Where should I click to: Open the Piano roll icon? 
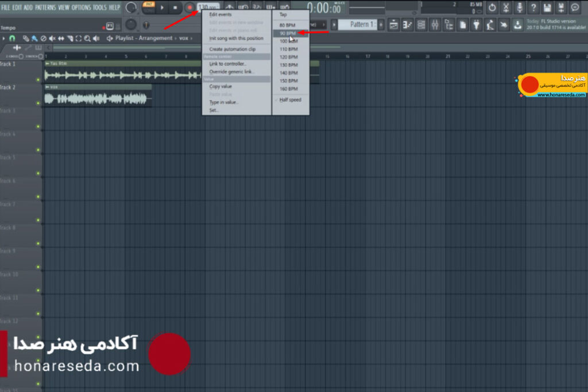point(407,25)
